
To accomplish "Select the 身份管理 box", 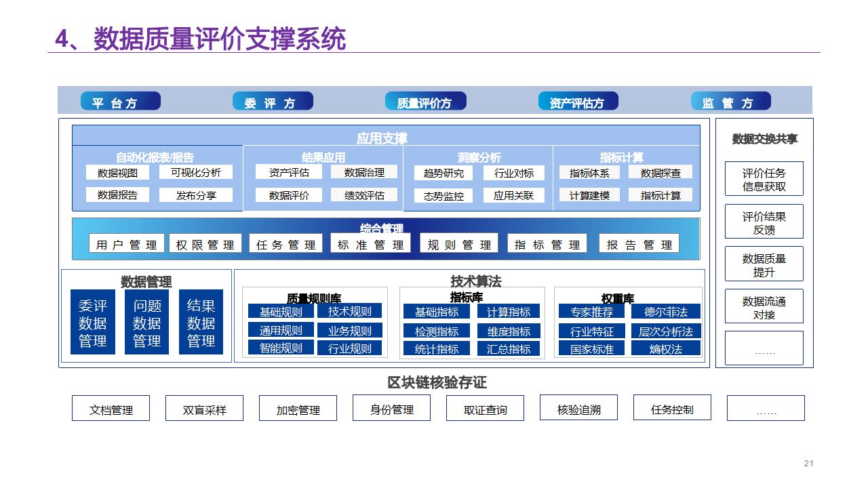I will [x=391, y=408].
